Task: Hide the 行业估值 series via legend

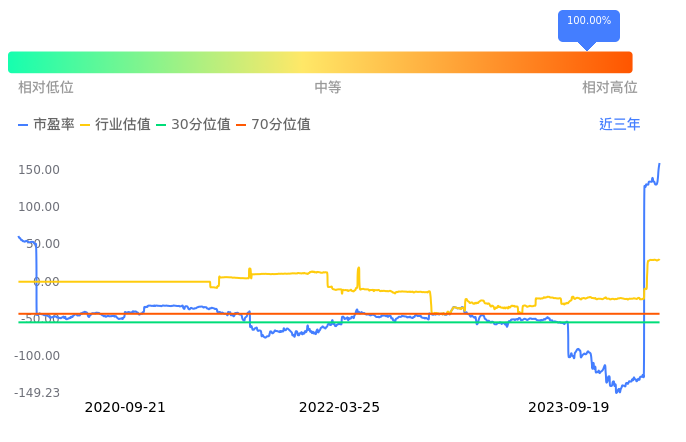Action: click(115, 125)
